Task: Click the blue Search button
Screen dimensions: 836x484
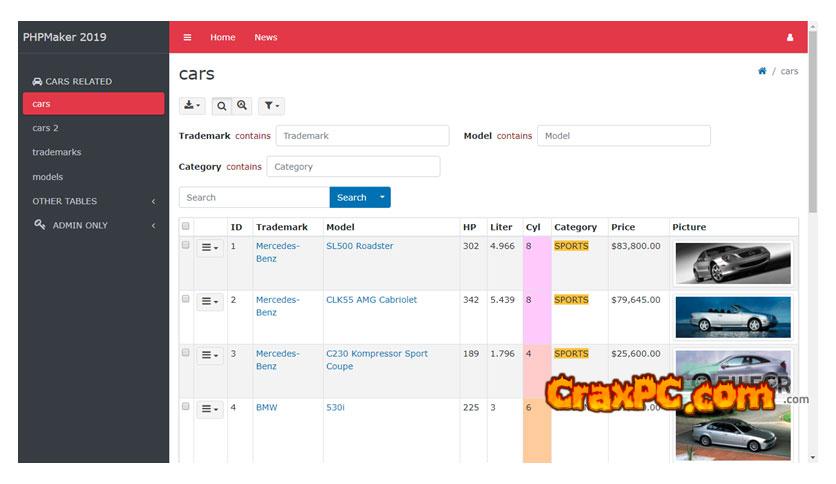Action: 351,198
